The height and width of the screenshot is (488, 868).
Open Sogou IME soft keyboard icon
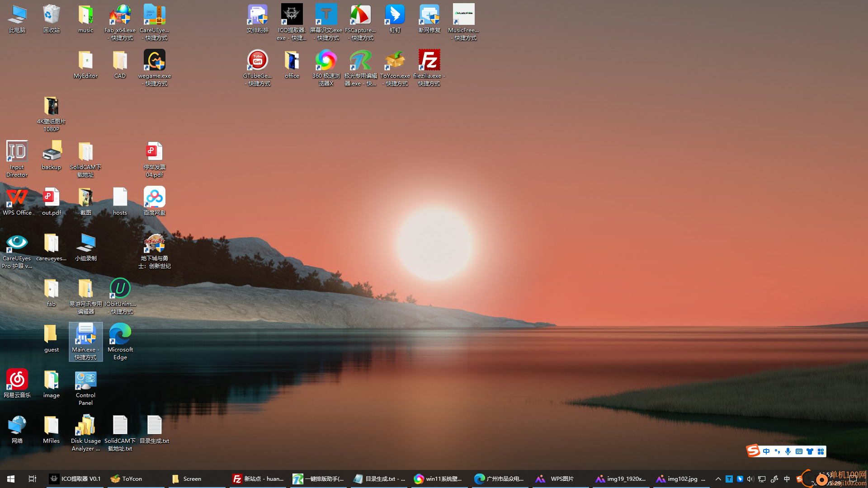(x=799, y=451)
